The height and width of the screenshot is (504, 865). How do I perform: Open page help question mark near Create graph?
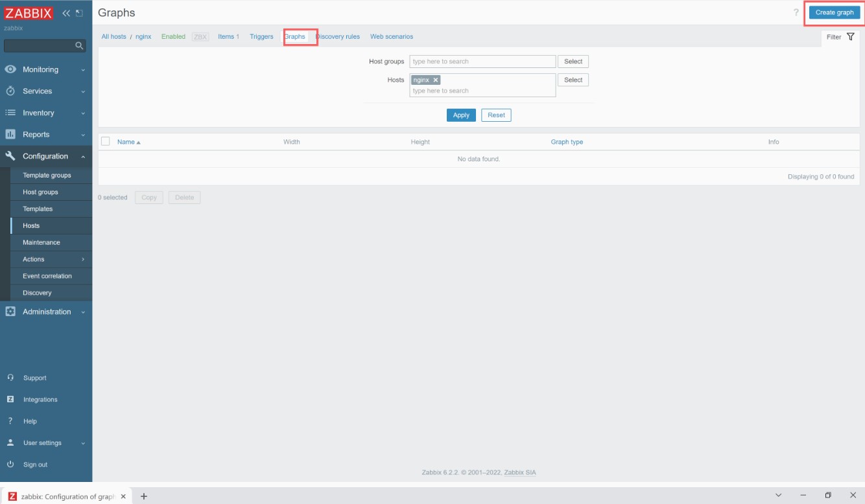796,13
